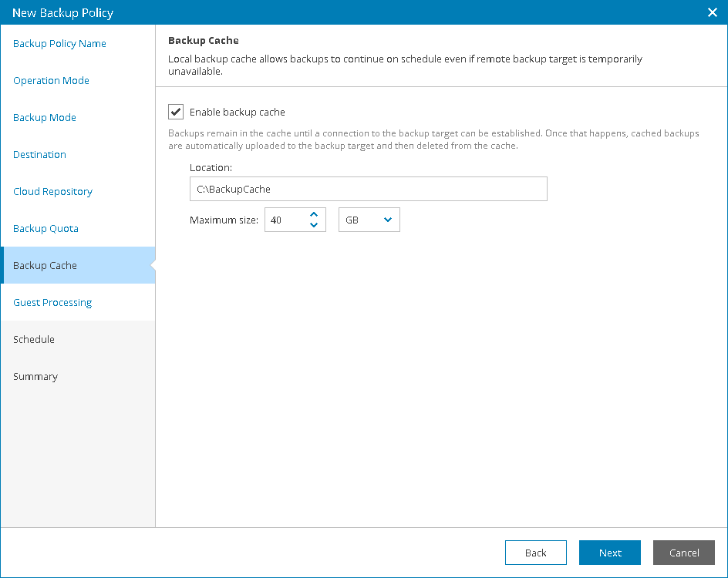
Task: Click the cache Location text field
Action: [369, 189]
